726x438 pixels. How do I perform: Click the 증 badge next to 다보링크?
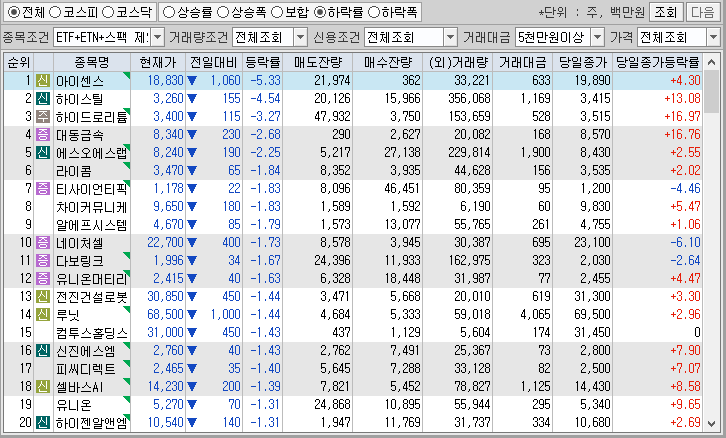tap(43, 261)
